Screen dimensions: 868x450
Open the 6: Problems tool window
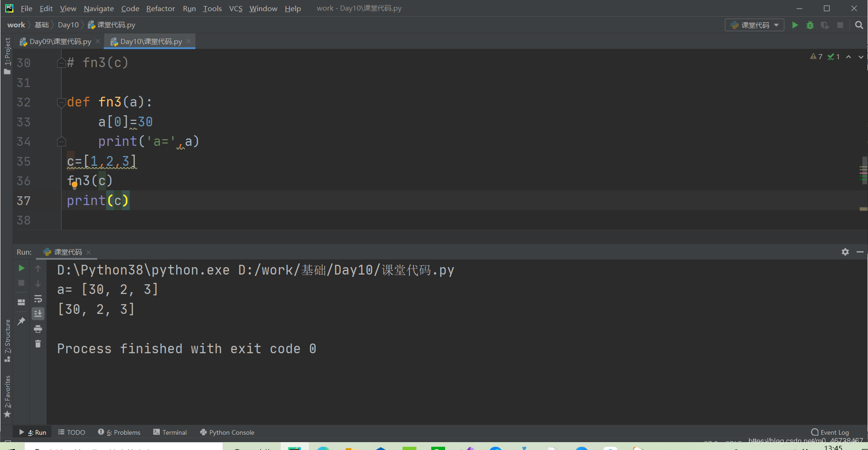[119, 432]
